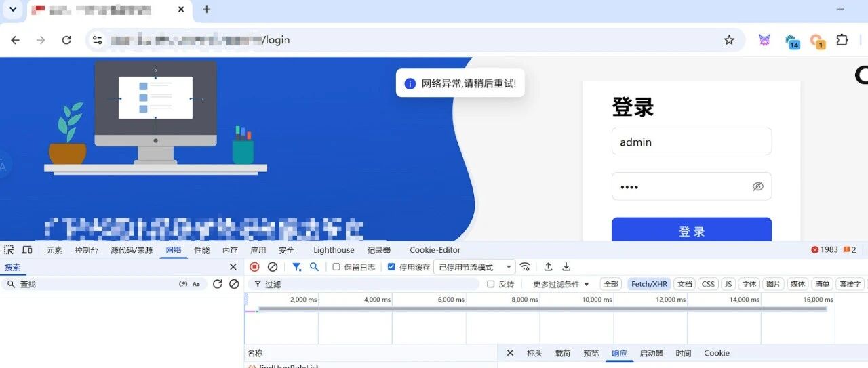This screenshot has width=868, height=368.
Task: Activate the inspect element picker icon
Action: [9, 250]
